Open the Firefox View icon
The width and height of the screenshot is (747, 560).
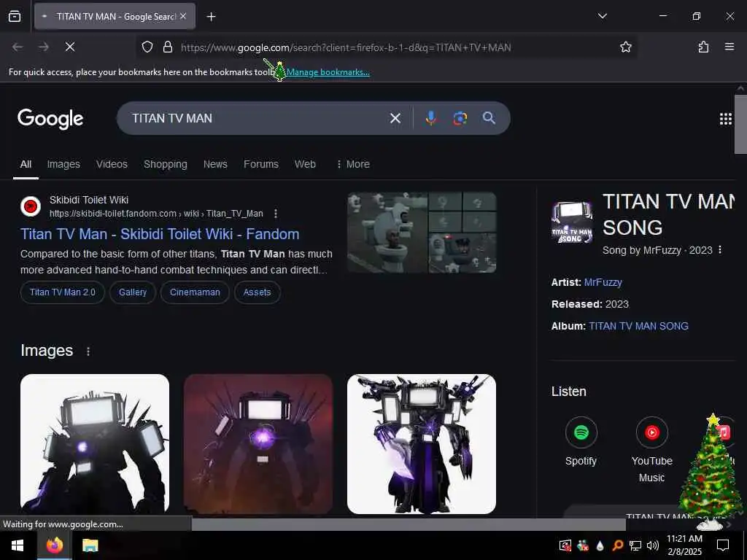click(15, 16)
